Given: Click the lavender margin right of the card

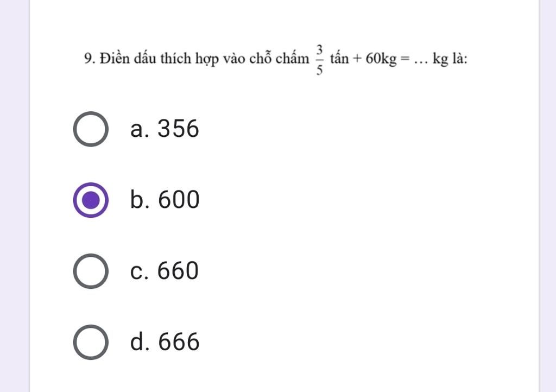Looking at the screenshot, I should pyautogui.click(x=548, y=196).
